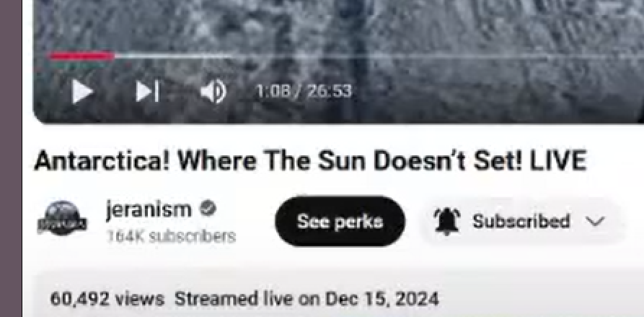
Task: Click the notification bell icon
Action: pos(447,221)
